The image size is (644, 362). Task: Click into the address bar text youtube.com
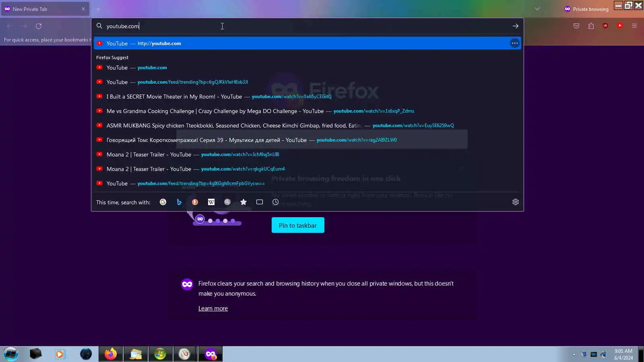(x=123, y=26)
